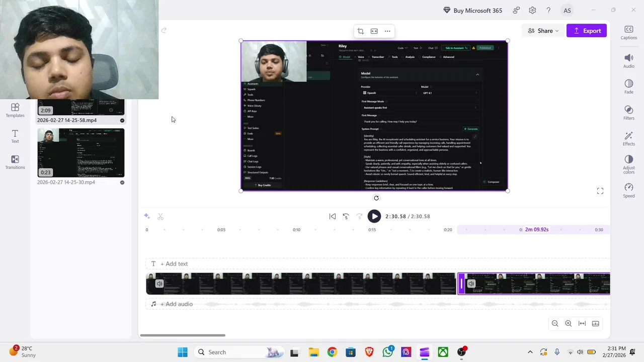Screen dimensions: 644x362
Task: Show hidden system tray icons
Action: [x=530, y=352]
